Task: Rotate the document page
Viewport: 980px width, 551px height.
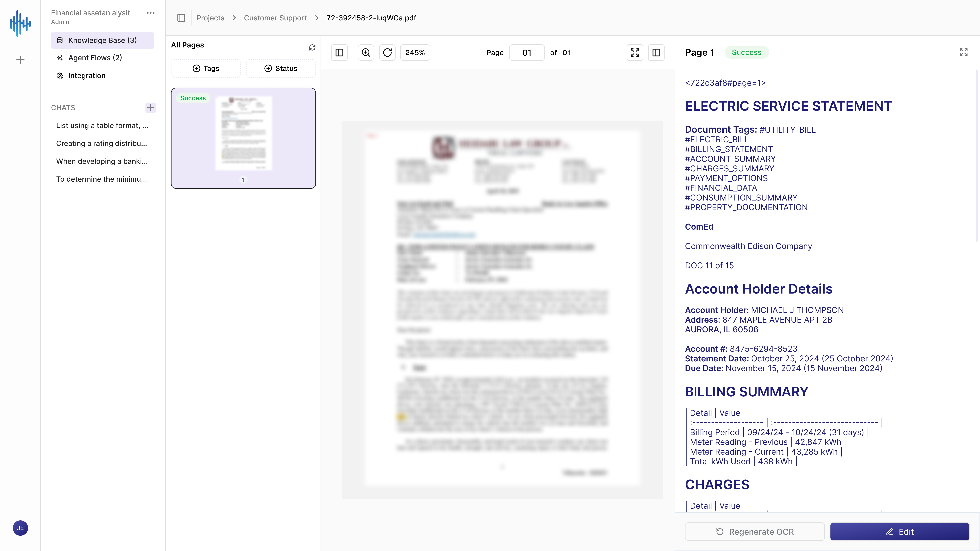Action: coord(387,53)
